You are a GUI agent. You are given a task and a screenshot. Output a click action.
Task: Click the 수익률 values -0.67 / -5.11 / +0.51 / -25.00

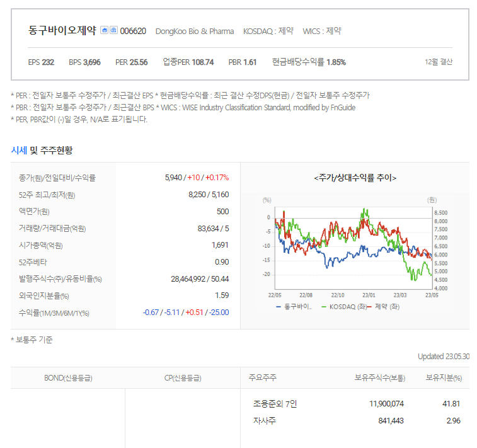(186, 313)
